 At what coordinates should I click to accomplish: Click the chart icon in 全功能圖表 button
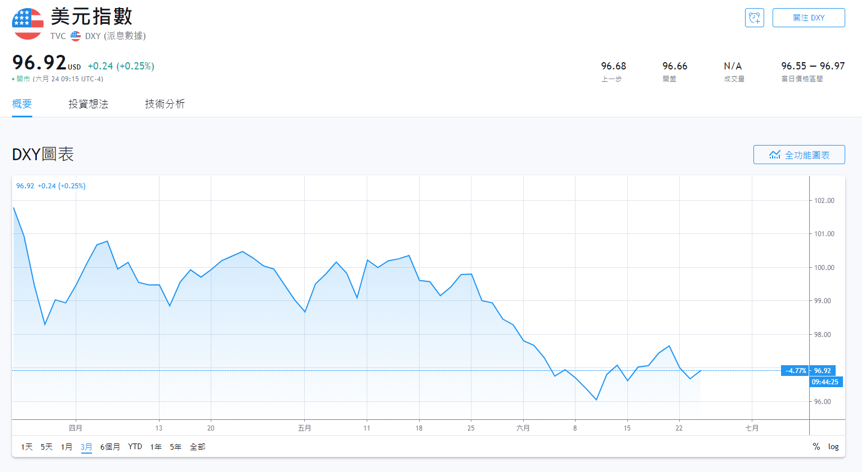(x=774, y=155)
